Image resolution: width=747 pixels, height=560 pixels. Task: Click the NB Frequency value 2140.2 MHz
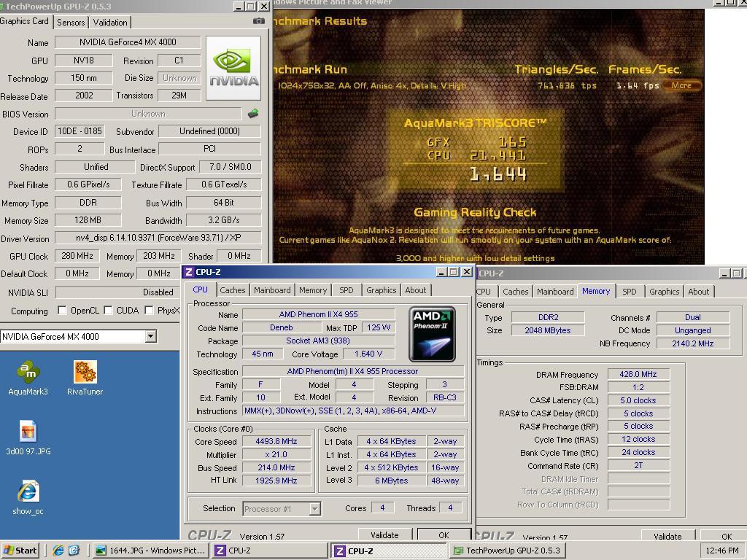[693, 343]
